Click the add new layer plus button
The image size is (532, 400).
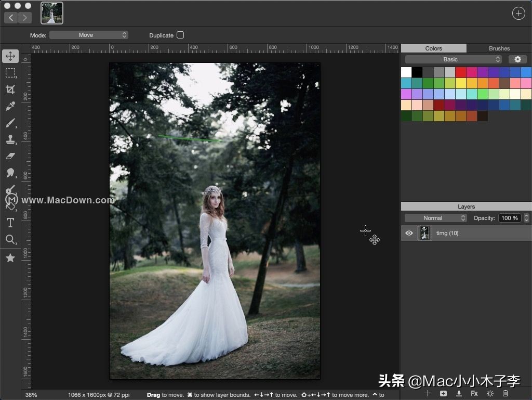(x=428, y=394)
